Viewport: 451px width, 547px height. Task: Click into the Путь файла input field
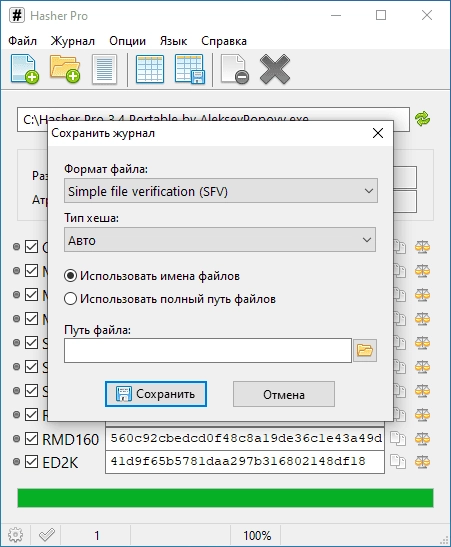pyautogui.click(x=208, y=350)
